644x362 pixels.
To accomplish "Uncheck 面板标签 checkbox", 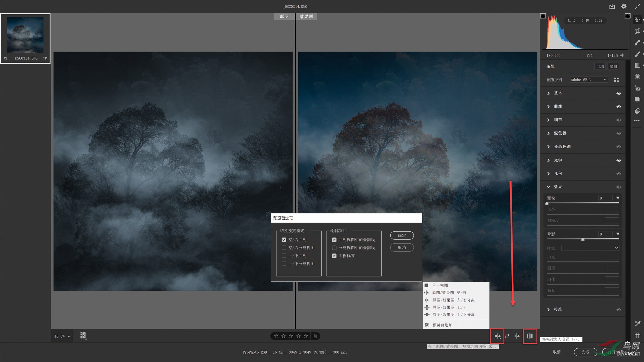I will pyautogui.click(x=334, y=256).
